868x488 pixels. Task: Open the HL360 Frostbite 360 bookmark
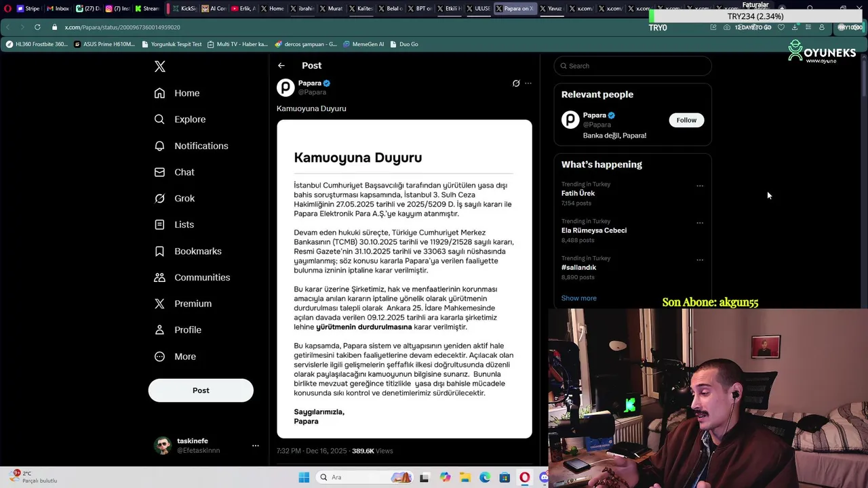pos(37,44)
